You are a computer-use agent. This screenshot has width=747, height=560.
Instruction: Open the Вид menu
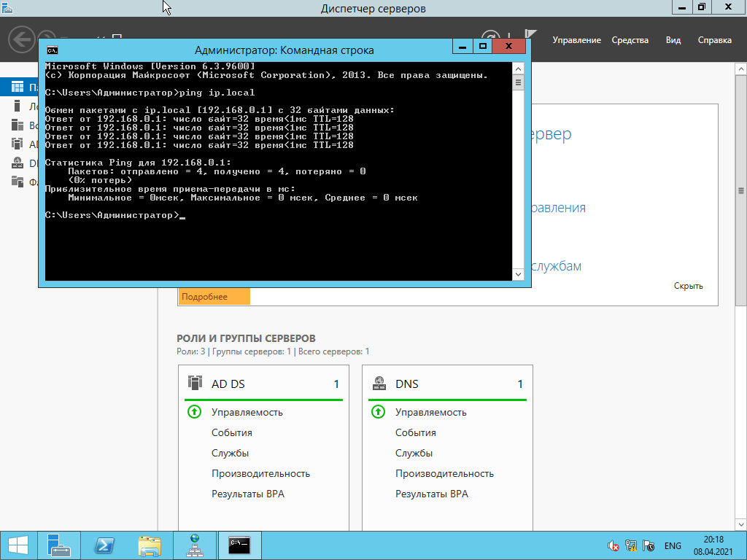click(x=673, y=40)
